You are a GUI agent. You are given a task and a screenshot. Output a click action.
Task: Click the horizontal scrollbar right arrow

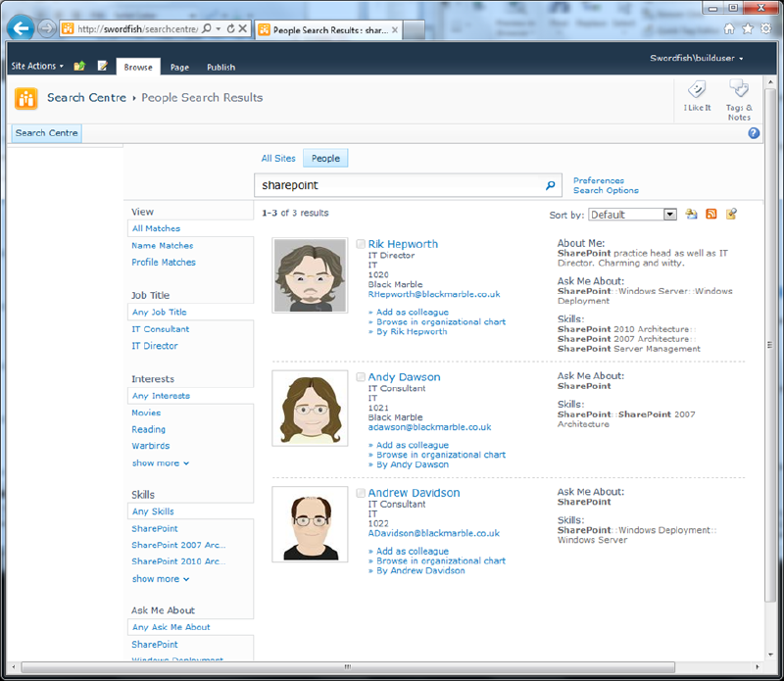757,667
